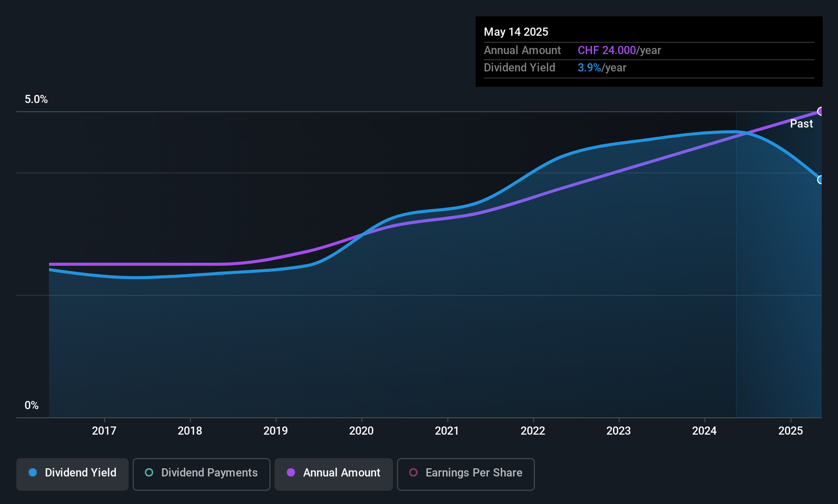Click the 2017 x-axis label
Image resolution: width=838 pixels, height=504 pixels.
click(104, 431)
